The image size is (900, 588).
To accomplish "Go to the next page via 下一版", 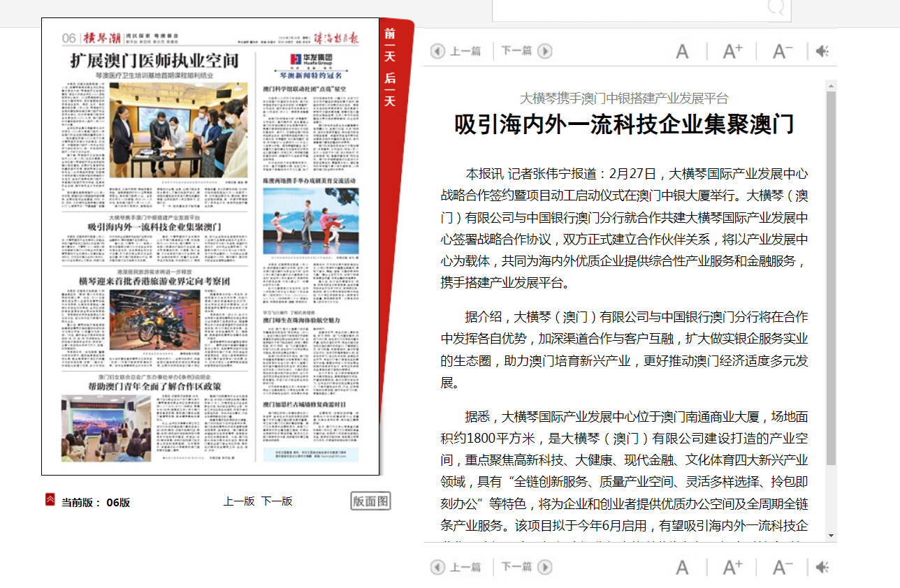I will pyautogui.click(x=275, y=501).
